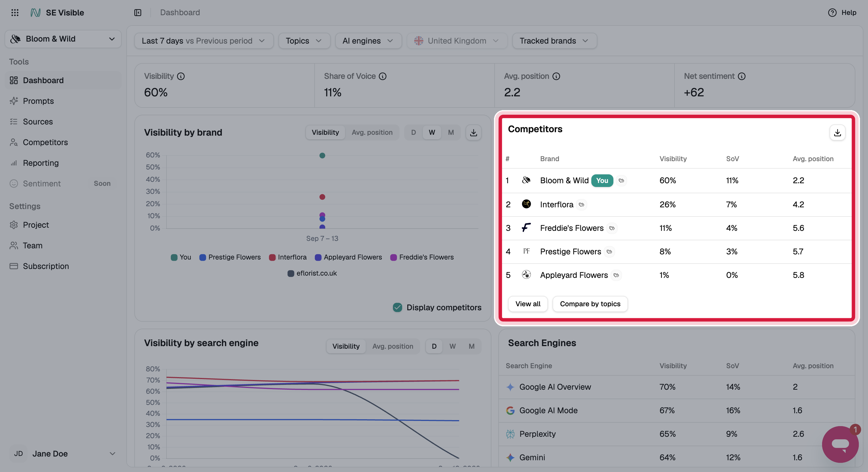
Task: Expand the Jane Doe account menu
Action: pyautogui.click(x=63, y=454)
